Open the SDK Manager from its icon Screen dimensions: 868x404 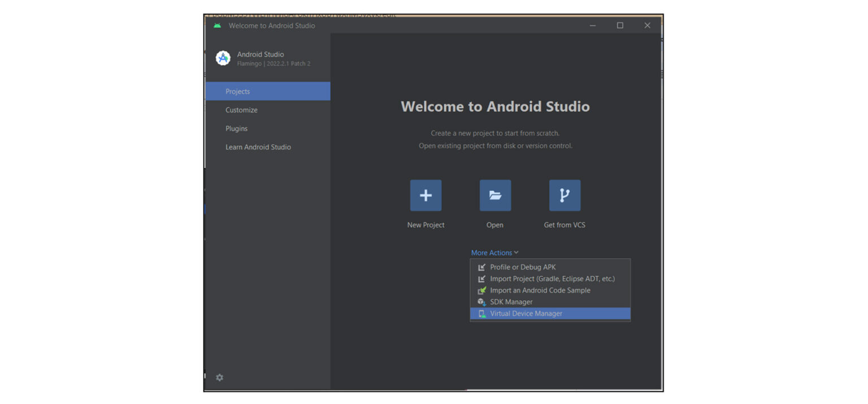click(481, 302)
